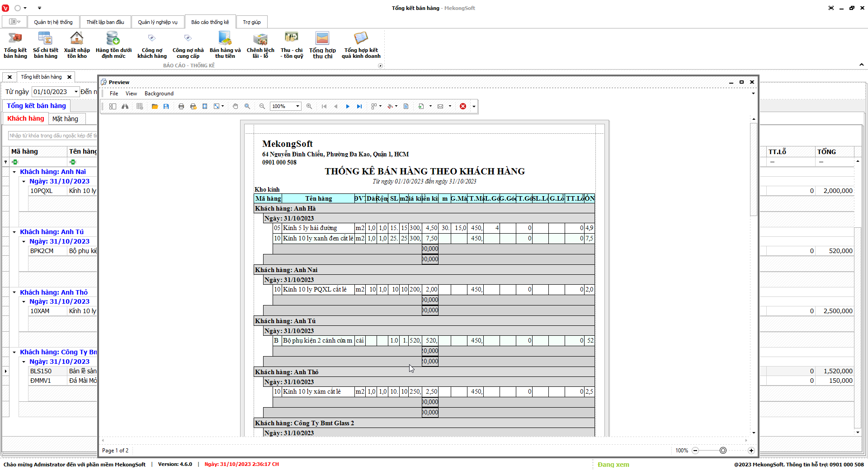Viewport: 868px width, 470px height.
Task: Collapse the Khách hàng: Anh Thỏ group
Action: pos(14,292)
